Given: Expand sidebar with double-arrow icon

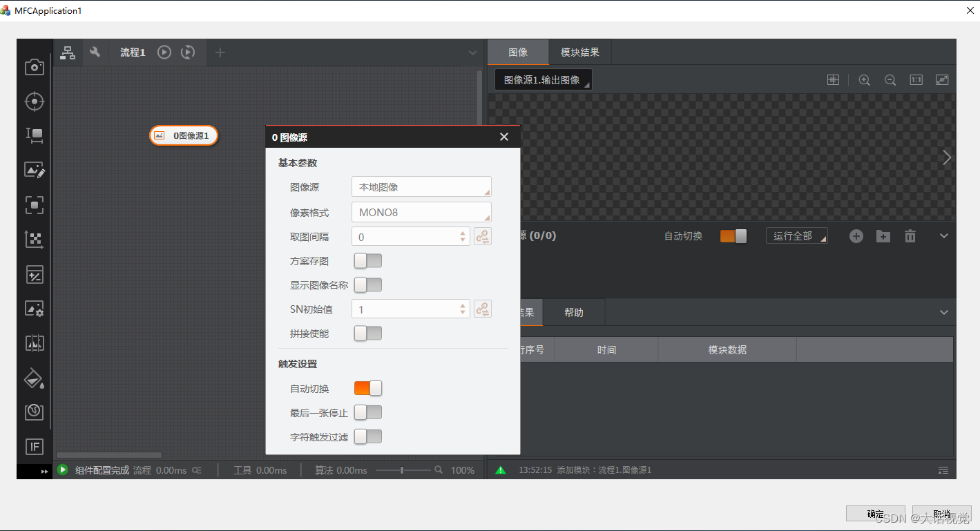Looking at the screenshot, I should [45, 472].
